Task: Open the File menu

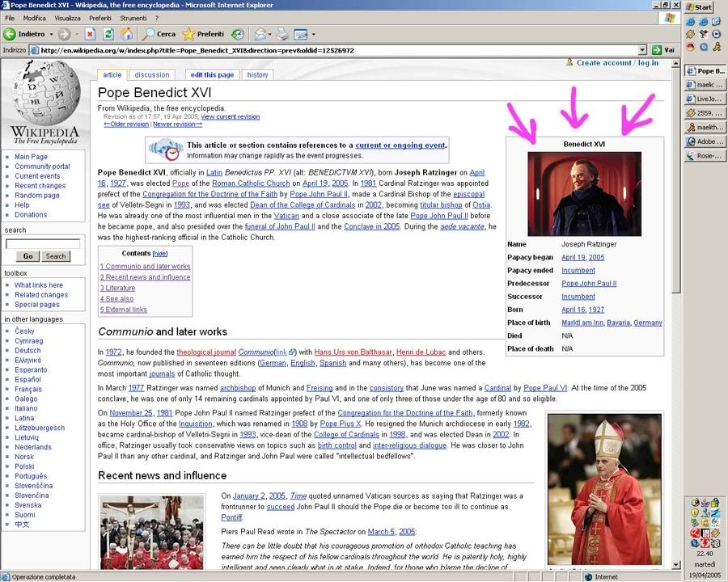Action: 10,18
